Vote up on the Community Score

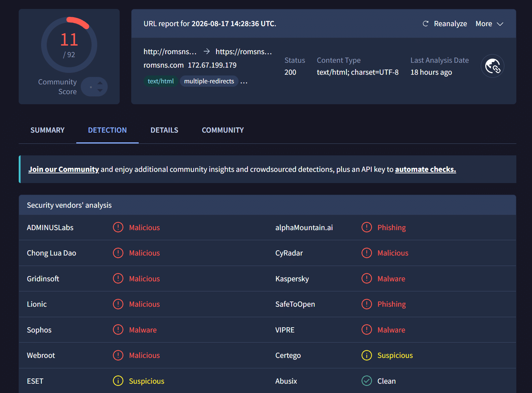tap(100, 83)
